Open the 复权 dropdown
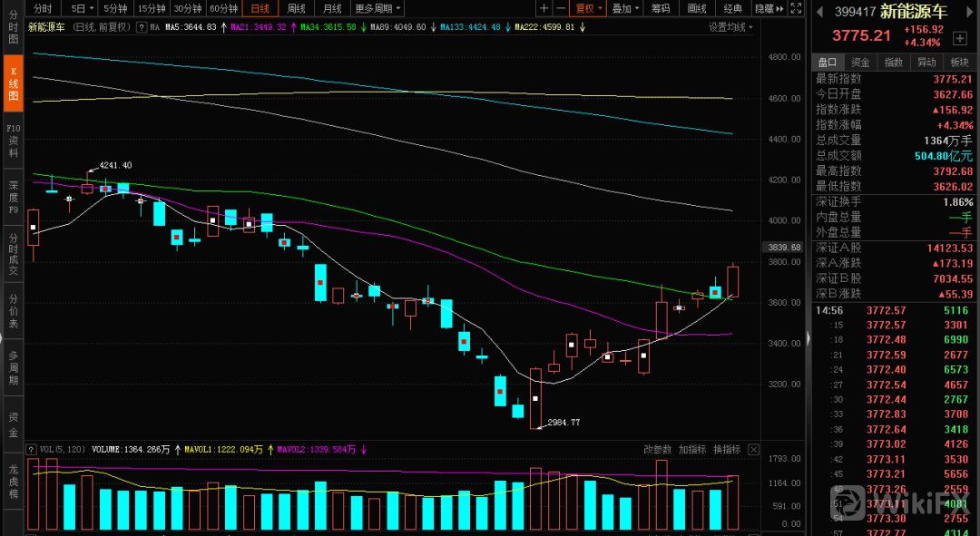Viewport: 980px width, 536px height. [x=589, y=8]
